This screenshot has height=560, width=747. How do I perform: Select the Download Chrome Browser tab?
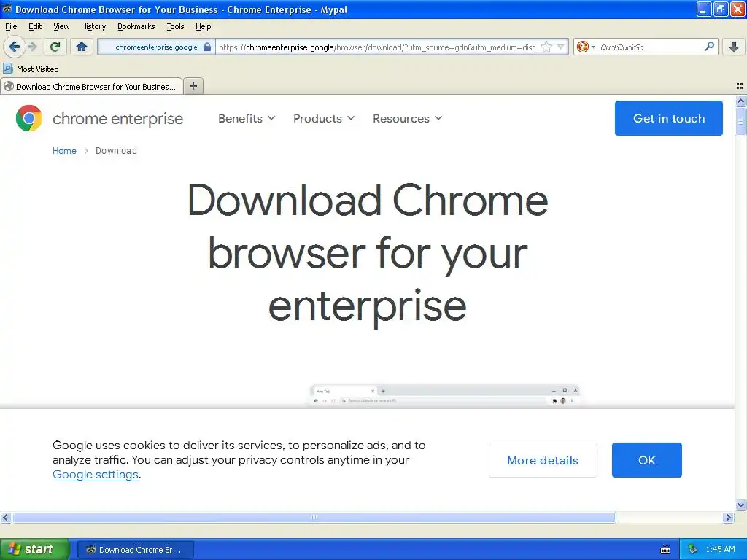click(91, 86)
